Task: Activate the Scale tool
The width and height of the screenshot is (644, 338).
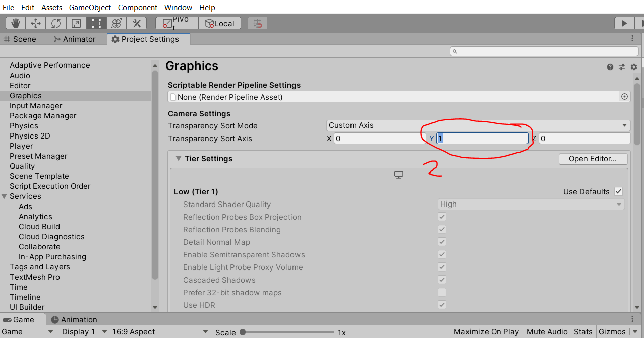Action: click(76, 23)
